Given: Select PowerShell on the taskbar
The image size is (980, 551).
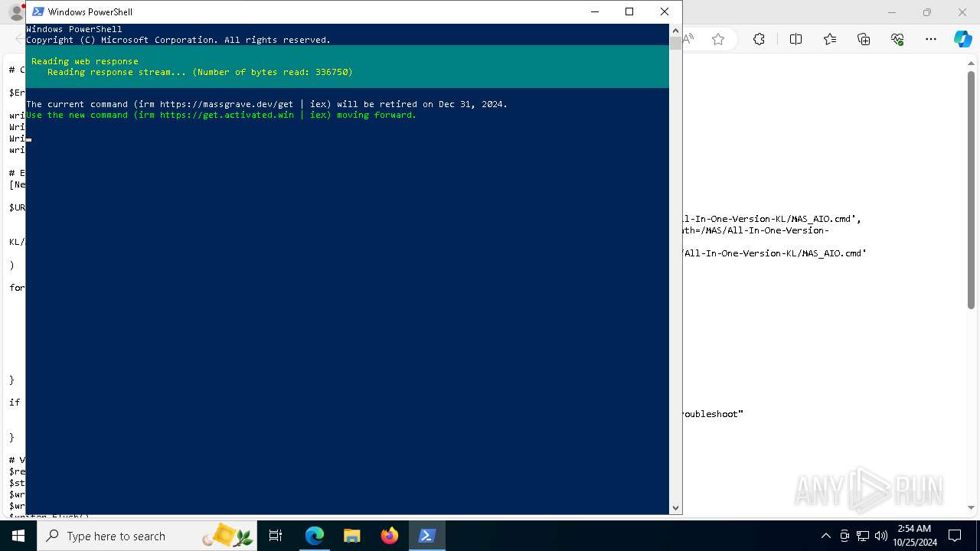Looking at the screenshot, I should pos(426,536).
